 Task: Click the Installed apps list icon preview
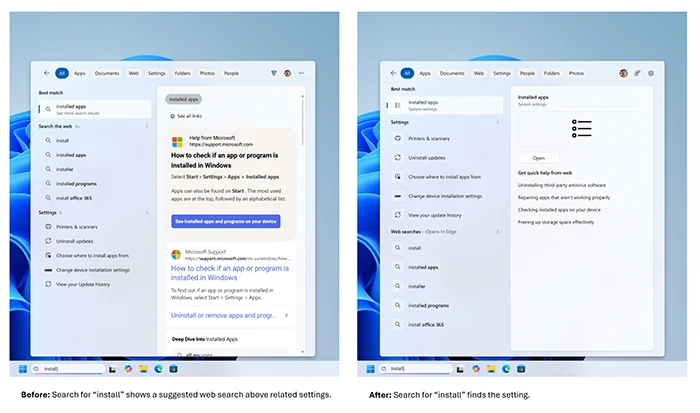581,129
